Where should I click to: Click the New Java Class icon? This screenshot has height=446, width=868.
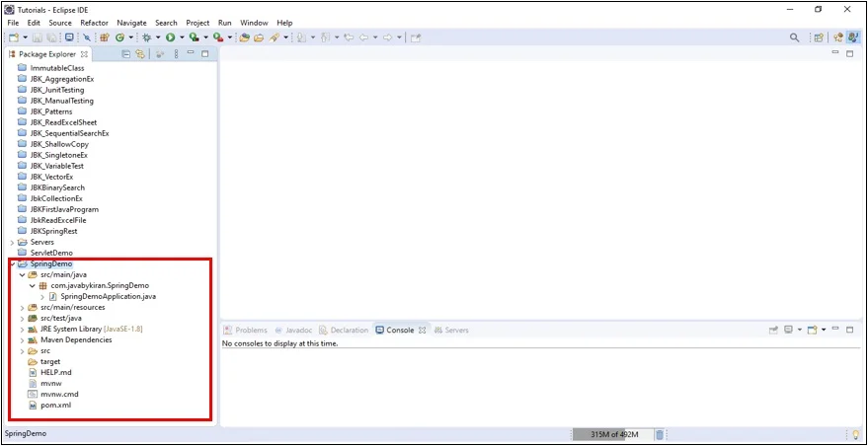click(119, 37)
